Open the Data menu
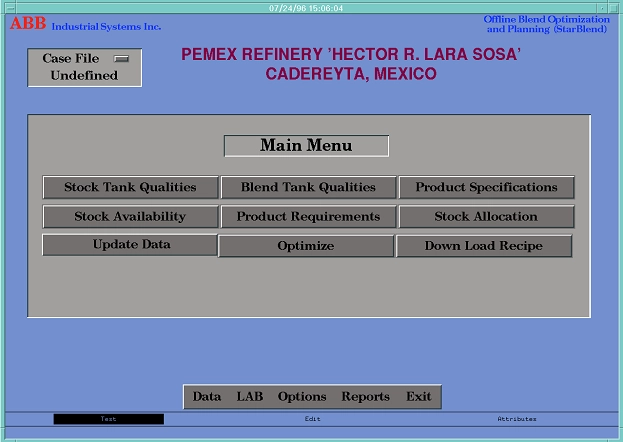The width and height of the screenshot is (623, 442). (x=207, y=397)
